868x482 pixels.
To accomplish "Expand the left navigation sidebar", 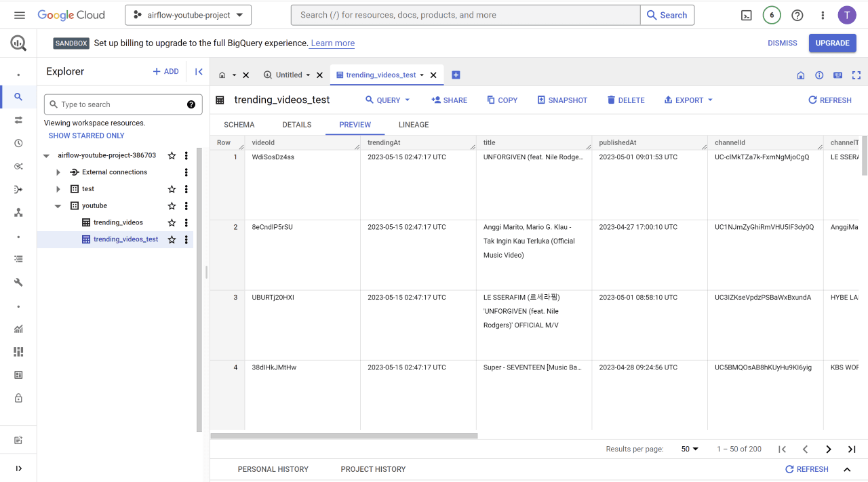I will point(18,468).
